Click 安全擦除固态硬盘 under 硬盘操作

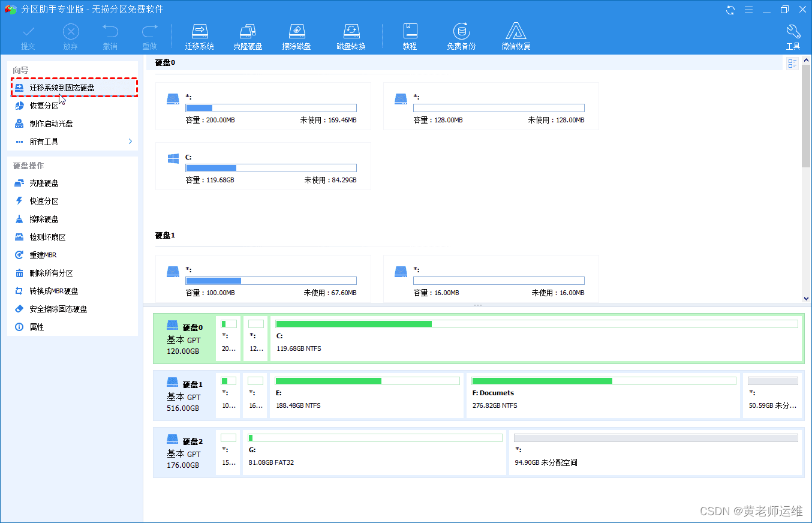point(73,309)
